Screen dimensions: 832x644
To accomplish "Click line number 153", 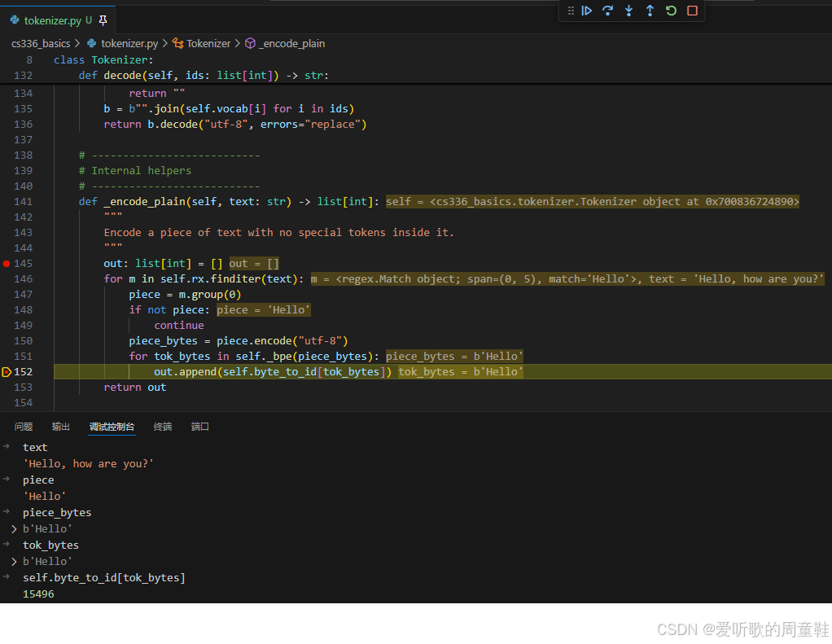I will tap(23, 388).
